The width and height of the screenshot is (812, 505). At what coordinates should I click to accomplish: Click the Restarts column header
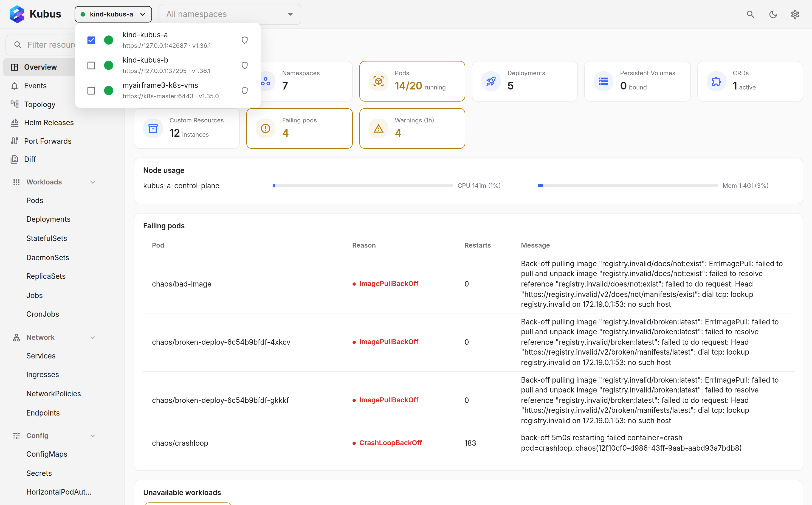[x=478, y=245]
